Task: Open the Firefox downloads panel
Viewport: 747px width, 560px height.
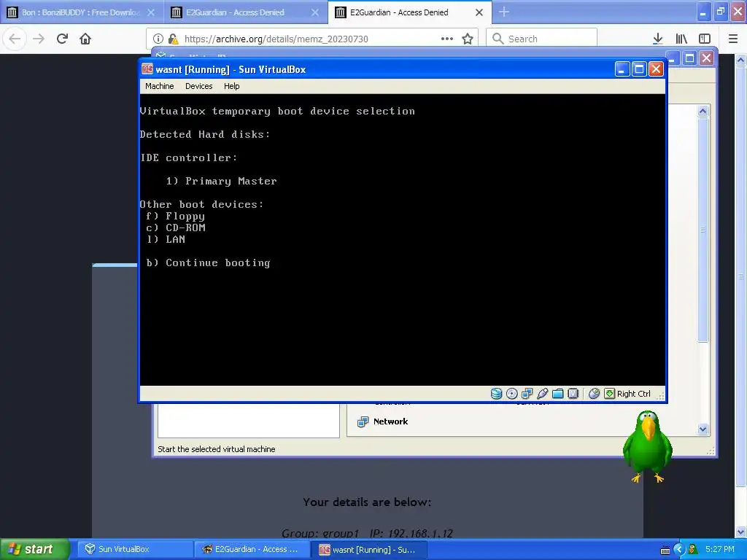Action: (658, 39)
